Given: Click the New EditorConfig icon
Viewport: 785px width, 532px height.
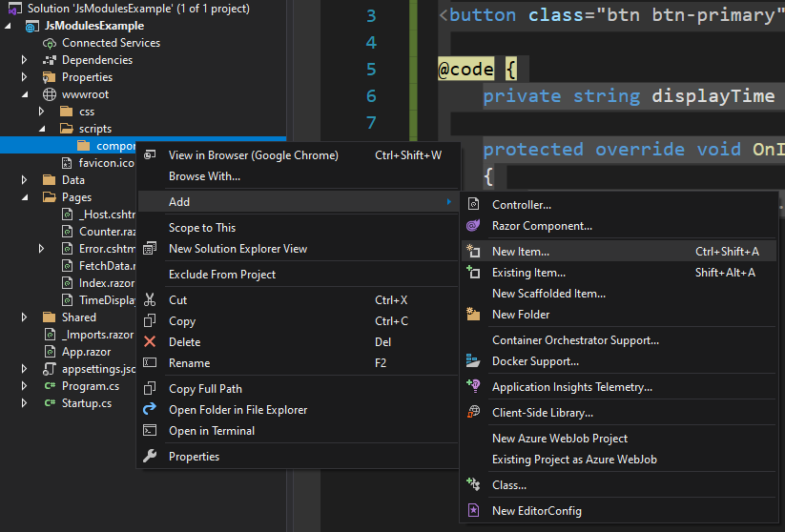Looking at the screenshot, I should point(473,511).
